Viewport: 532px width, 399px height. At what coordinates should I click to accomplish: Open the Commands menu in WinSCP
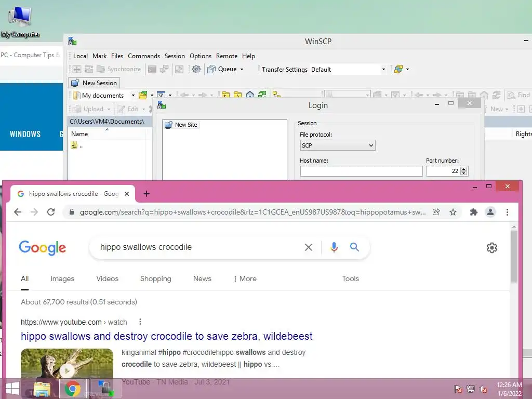click(144, 56)
